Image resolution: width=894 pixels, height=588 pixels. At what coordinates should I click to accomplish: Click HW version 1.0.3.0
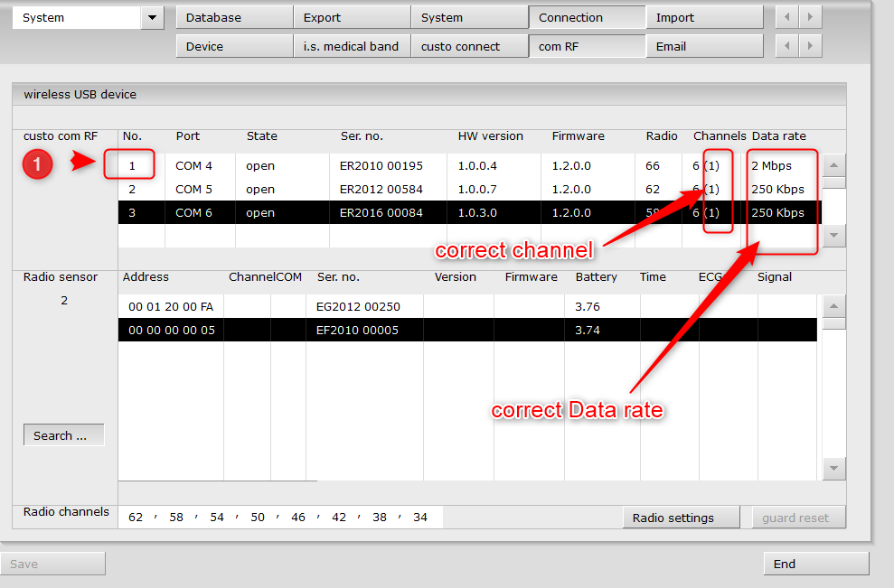477,212
